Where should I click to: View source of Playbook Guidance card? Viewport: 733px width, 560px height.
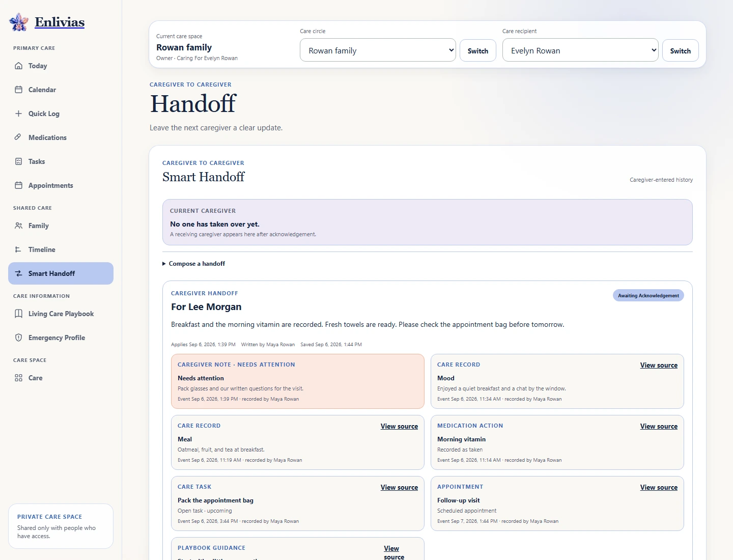point(394,552)
